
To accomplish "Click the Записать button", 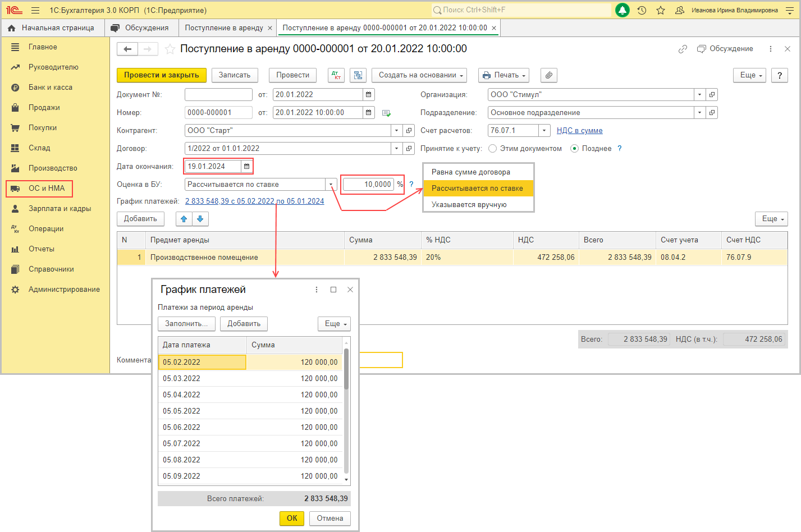I will point(235,75).
